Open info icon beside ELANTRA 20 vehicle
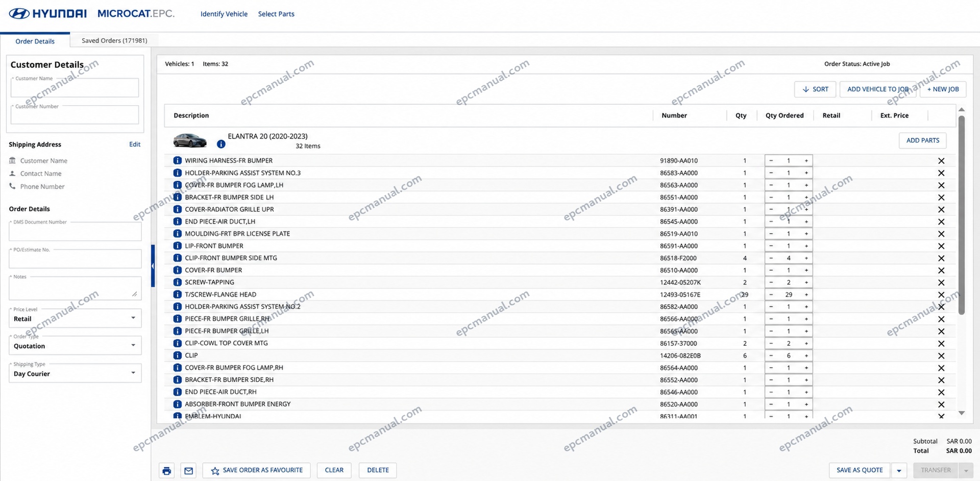The image size is (980, 481). coord(221,144)
